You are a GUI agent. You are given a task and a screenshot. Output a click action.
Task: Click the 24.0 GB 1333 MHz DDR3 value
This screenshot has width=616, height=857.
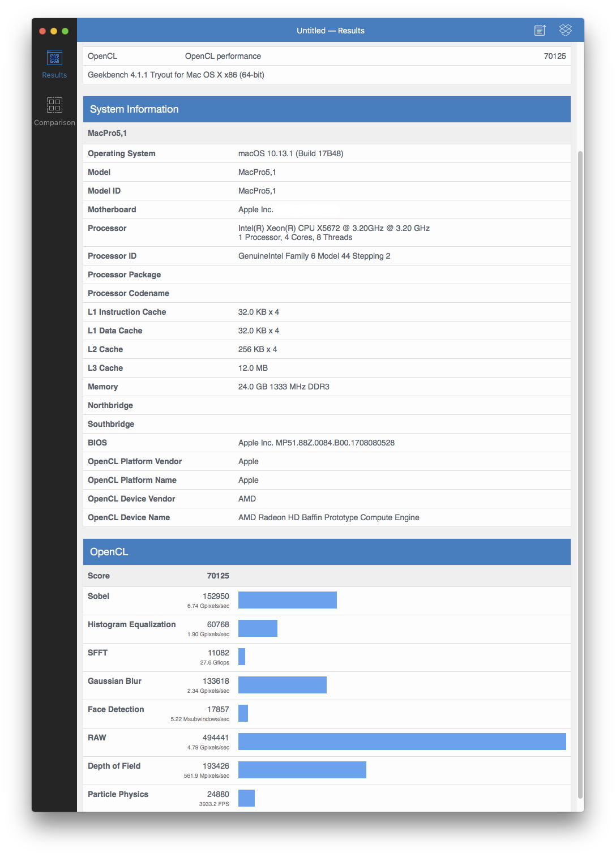pos(284,387)
